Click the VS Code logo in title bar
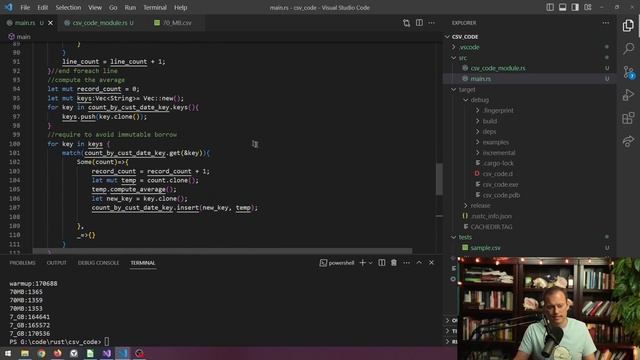The width and height of the screenshot is (640, 360). coord(9,7)
